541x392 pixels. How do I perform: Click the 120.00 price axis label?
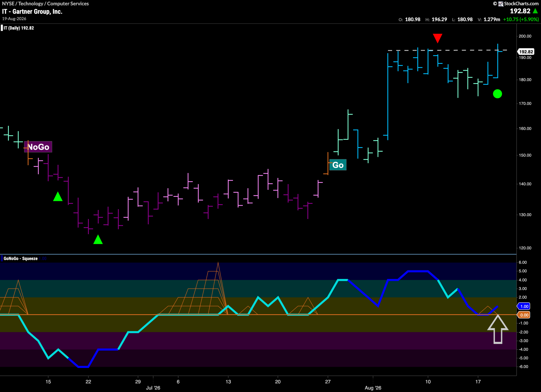click(525, 248)
